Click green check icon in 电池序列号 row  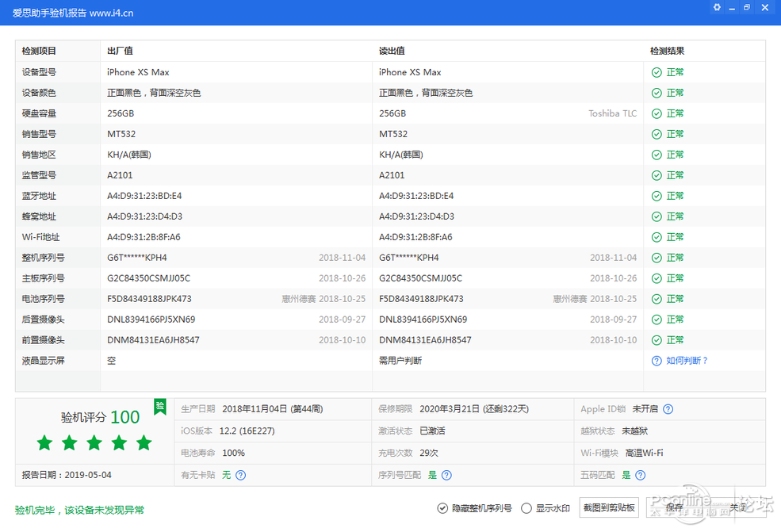pos(657,299)
